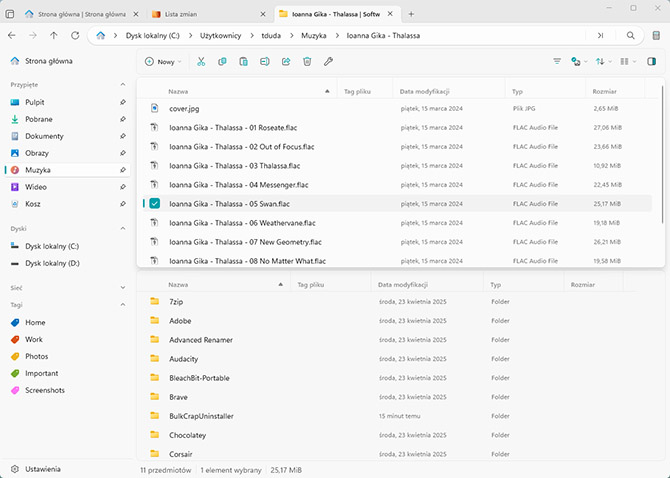Image resolution: width=670 pixels, height=478 pixels.
Task: Collapse the Przypięte sidebar section
Action: (123, 85)
